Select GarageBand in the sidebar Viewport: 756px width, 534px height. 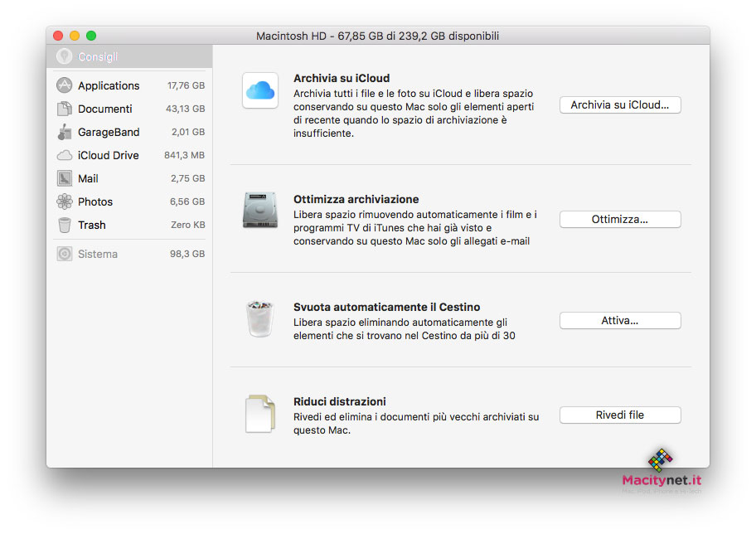109,132
